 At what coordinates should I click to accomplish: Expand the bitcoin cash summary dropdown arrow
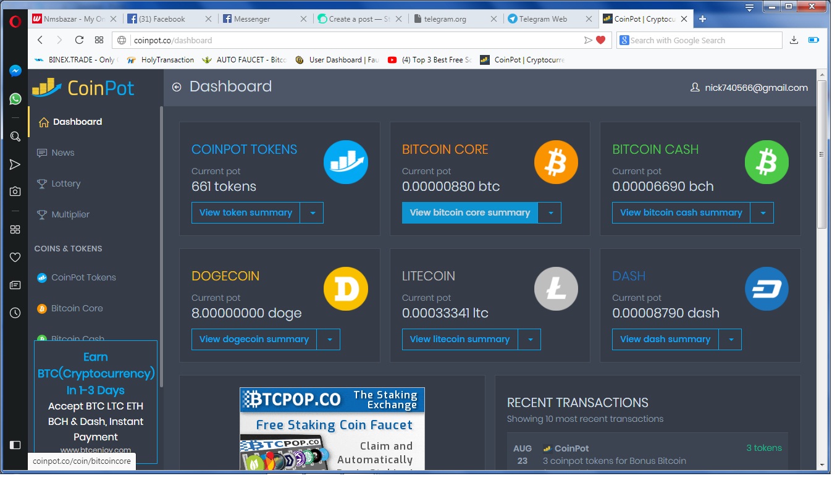pyautogui.click(x=762, y=213)
